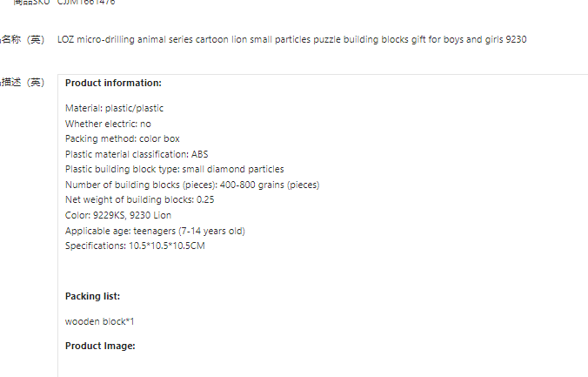
Task: Click the 描述（英） field label
Action: pyautogui.click(x=23, y=83)
